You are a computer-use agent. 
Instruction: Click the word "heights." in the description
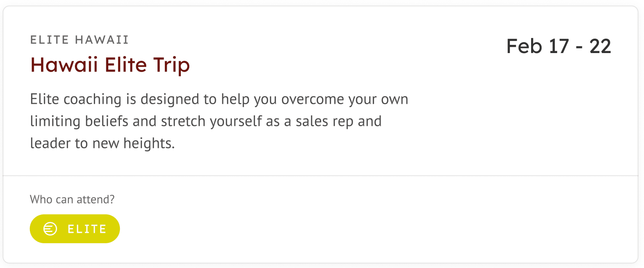click(x=149, y=144)
